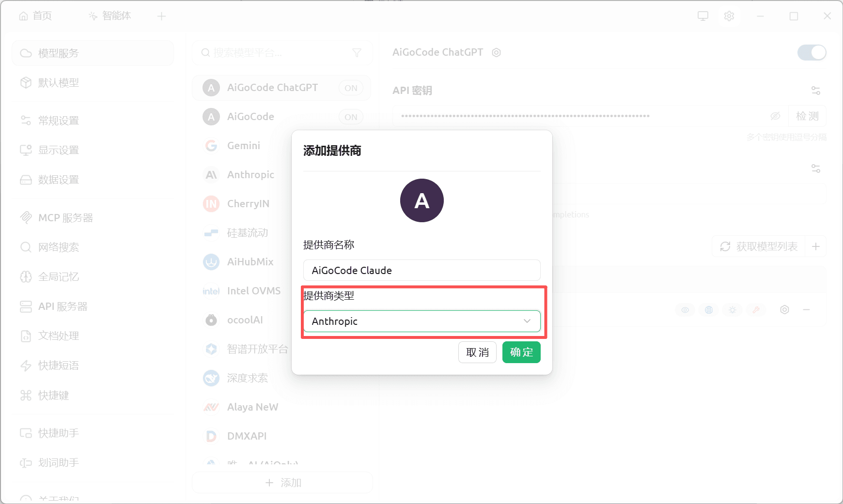The height and width of the screenshot is (504, 843).
Task: Click the DMXAPI logo in provider list
Action: pos(211,436)
